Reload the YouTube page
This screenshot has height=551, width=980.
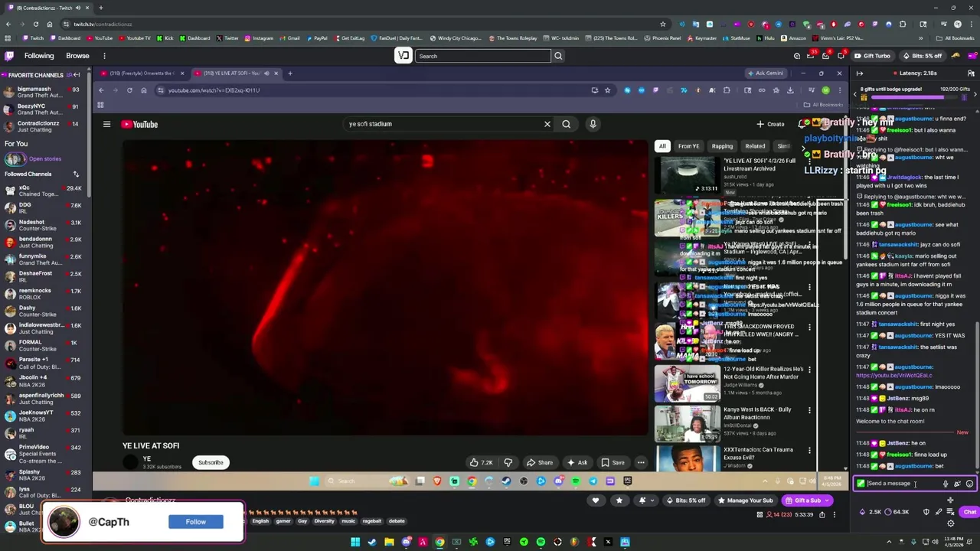[129, 90]
